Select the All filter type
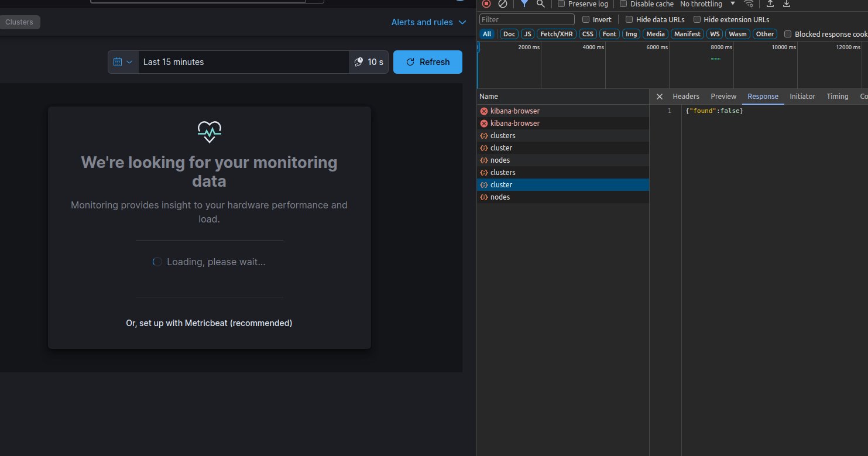Image resolution: width=868 pixels, height=456 pixels. (487, 34)
